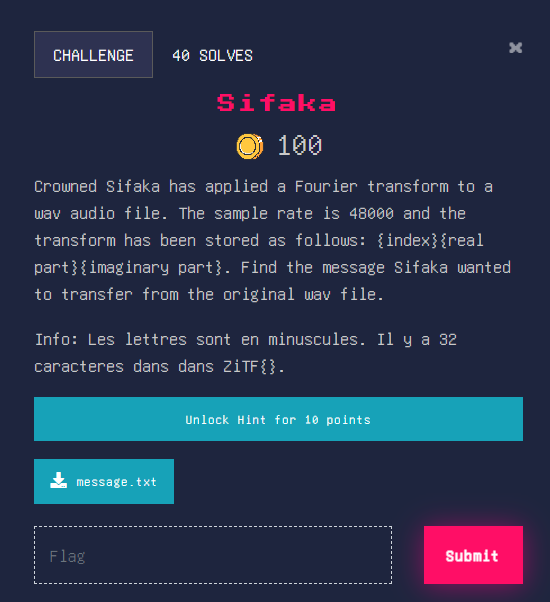The width and height of the screenshot is (550, 602).
Task: Open the 40 SOLVES tab
Action: (212, 56)
